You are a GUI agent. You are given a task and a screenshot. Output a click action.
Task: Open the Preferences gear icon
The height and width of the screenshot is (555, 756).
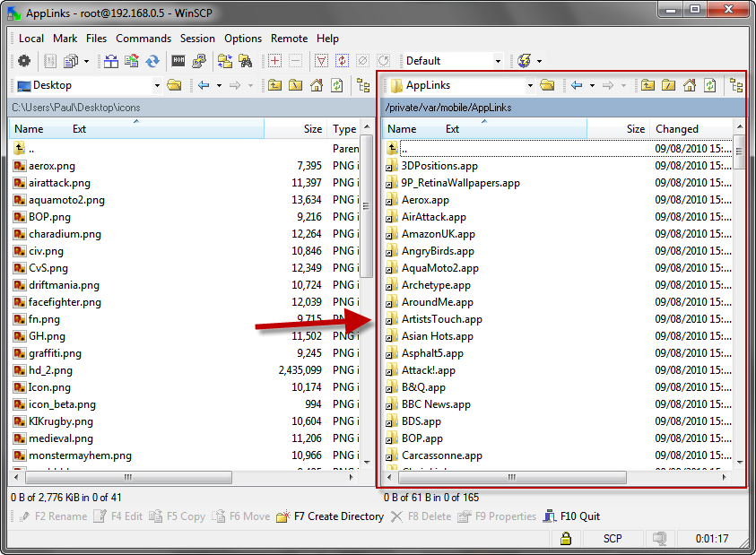point(23,61)
